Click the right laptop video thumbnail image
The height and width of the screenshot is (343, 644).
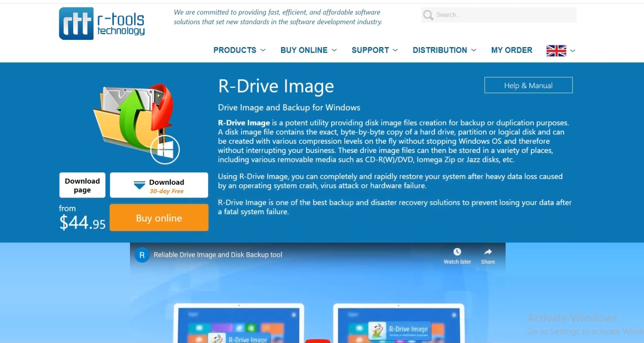click(398, 323)
